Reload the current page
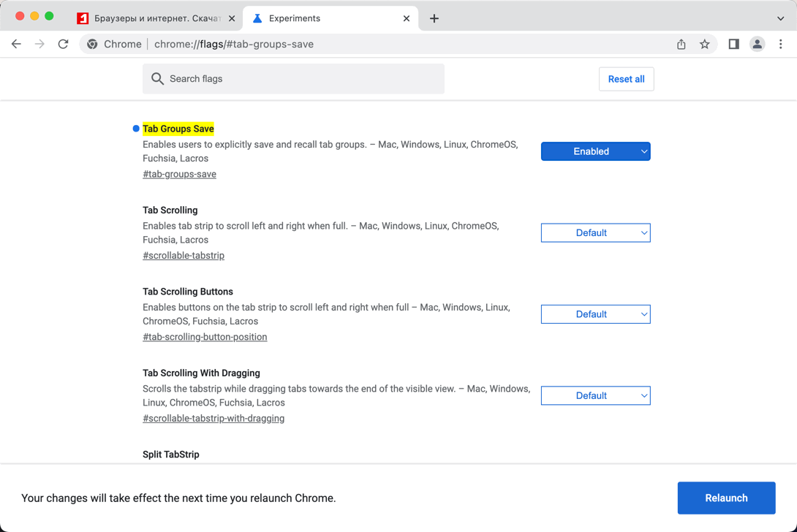 point(64,45)
